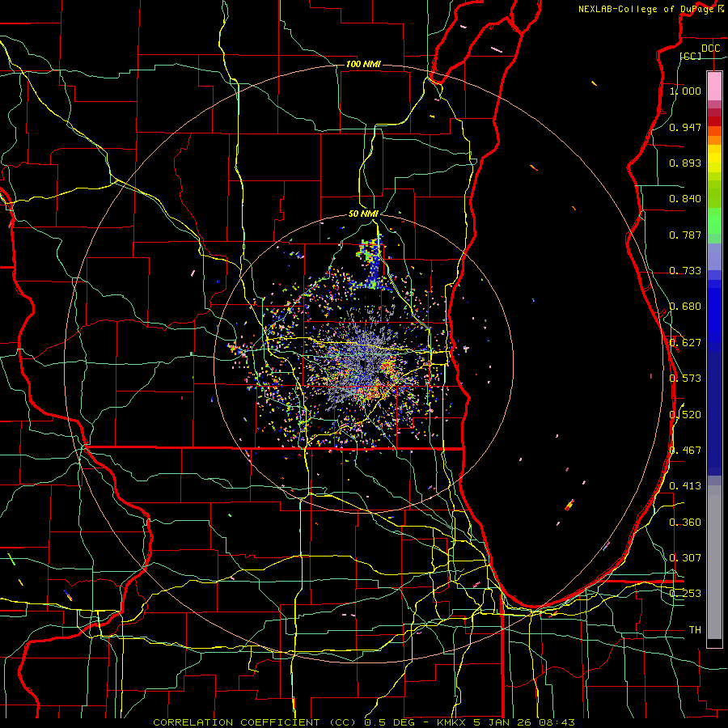
Task: Pick the red segment of the color bar
Action: [714, 121]
